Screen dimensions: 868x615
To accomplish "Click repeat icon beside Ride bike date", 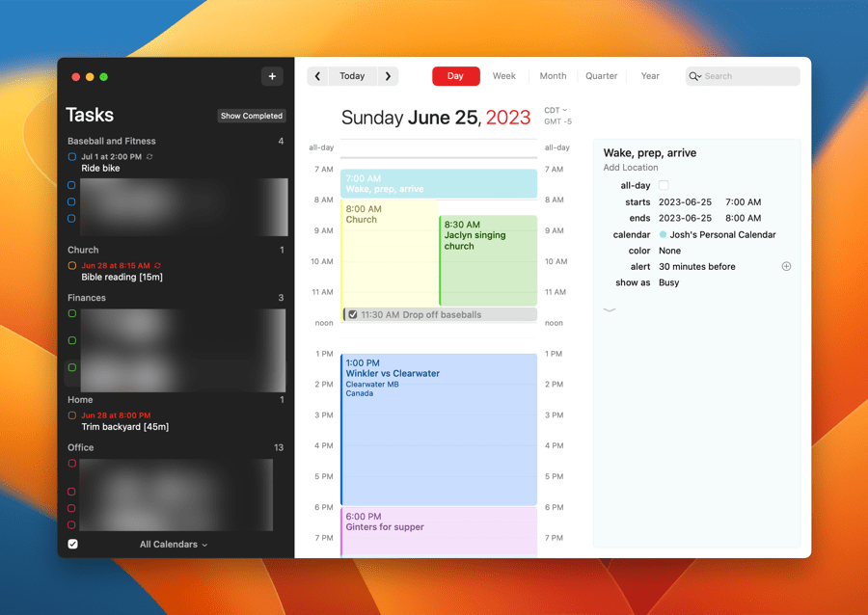I will click(x=149, y=156).
